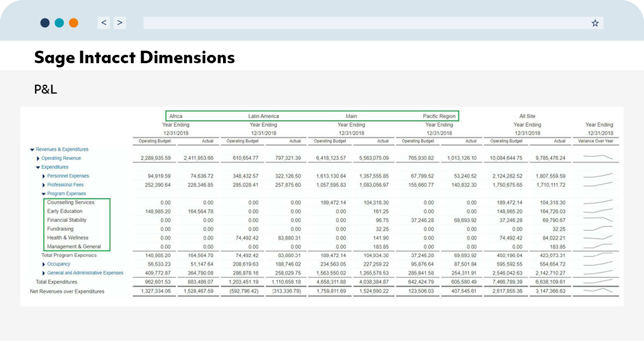Select the Health & Wellness row label
Image resolution: width=644 pixels, height=341 pixels.
tap(67, 238)
